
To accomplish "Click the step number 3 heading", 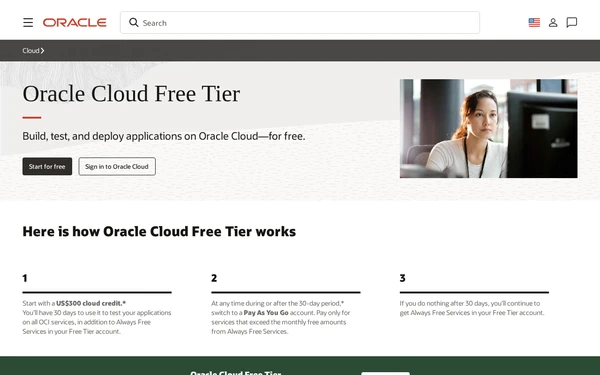I will click(x=403, y=278).
